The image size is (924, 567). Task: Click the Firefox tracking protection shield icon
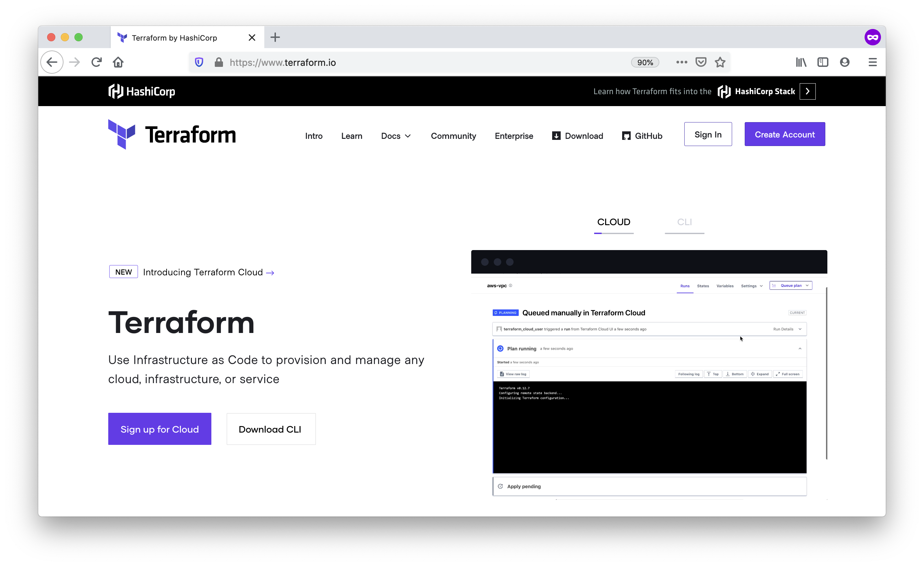pos(199,62)
